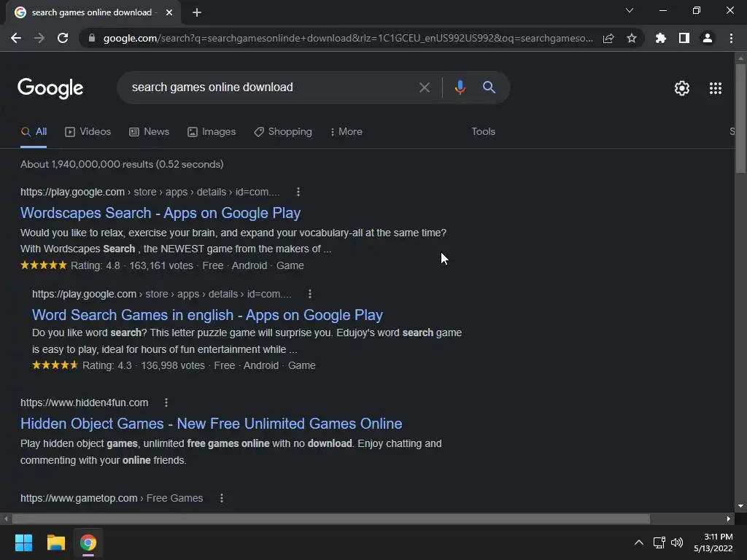
Task: Start a voice search with the microphone
Action: coord(460,87)
